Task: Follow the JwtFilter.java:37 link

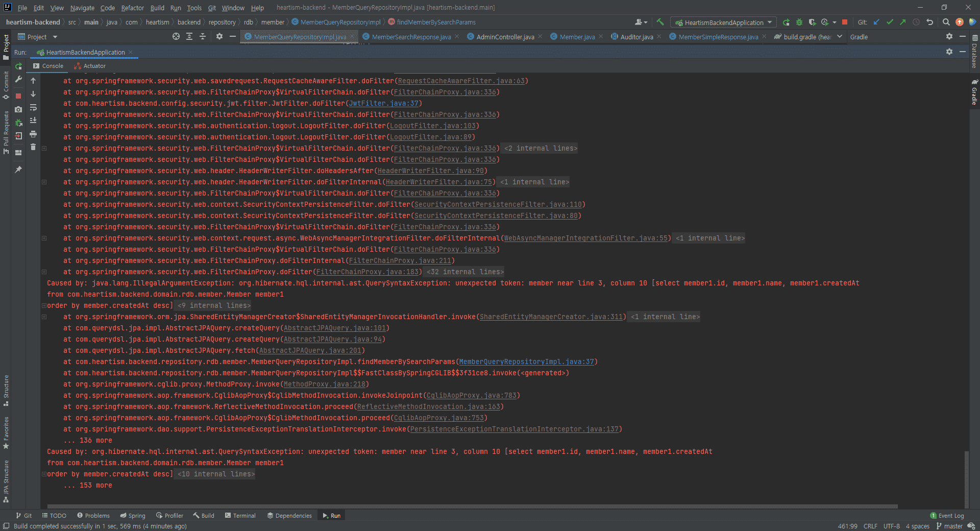Action: click(383, 104)
